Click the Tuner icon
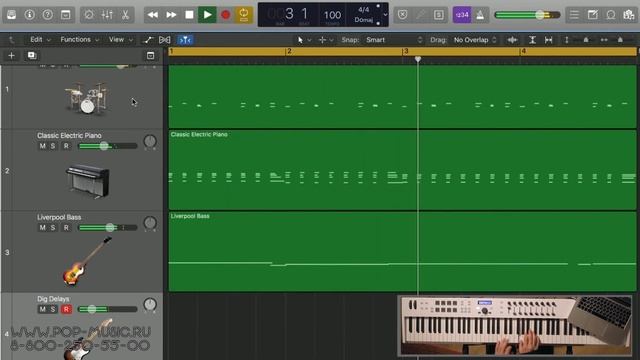Screen dimensions: 640x360 pos(420,15)
